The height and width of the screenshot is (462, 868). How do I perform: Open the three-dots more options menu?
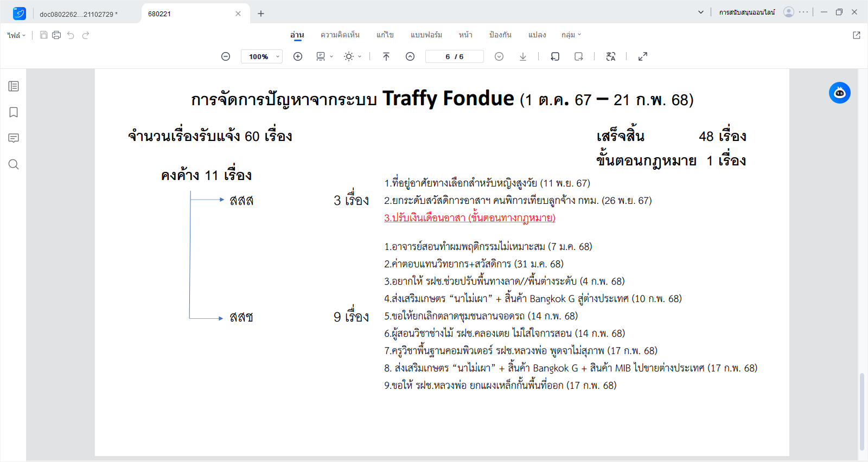coord(803,12)
